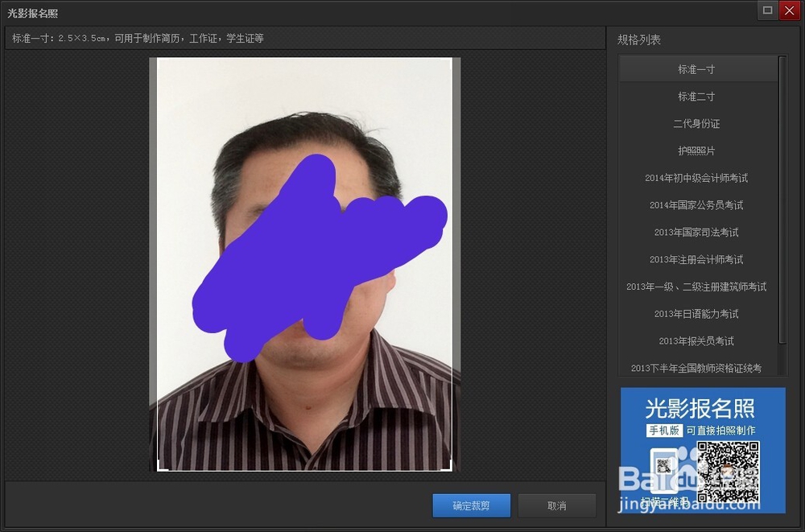
Task: Click the 确定裁剪 confirm crop button
Action: click(471, 505)
